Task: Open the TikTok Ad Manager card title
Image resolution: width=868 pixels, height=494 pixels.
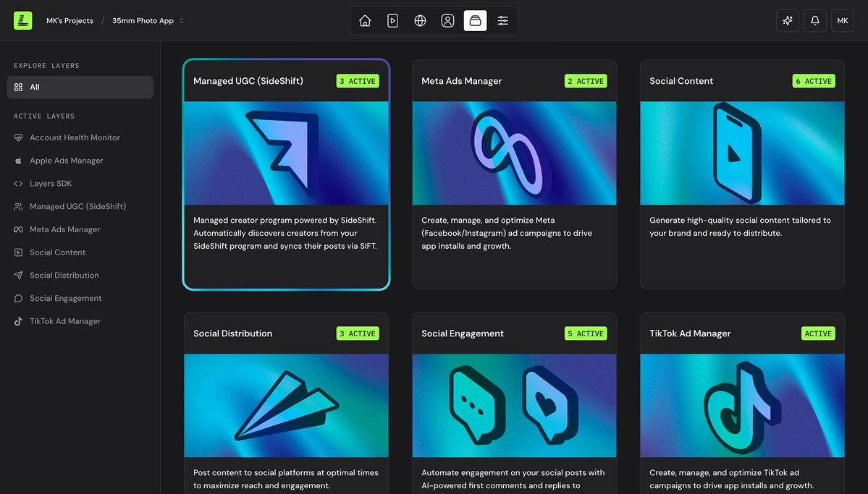Action: [690, 333]
